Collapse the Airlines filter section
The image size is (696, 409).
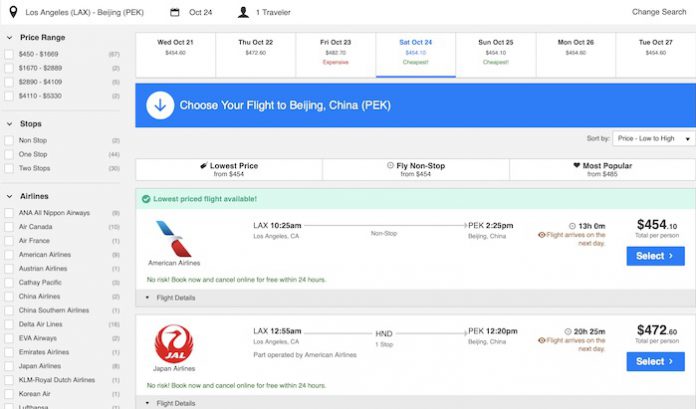click(x=9, y=196)
